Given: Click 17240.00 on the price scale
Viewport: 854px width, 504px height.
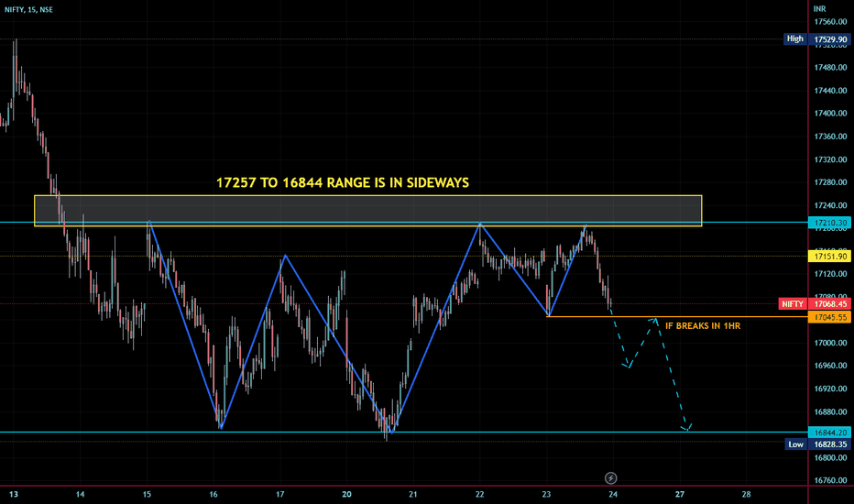Looking at the screenshot, I should pyautogui.click(x=830, y=205).
